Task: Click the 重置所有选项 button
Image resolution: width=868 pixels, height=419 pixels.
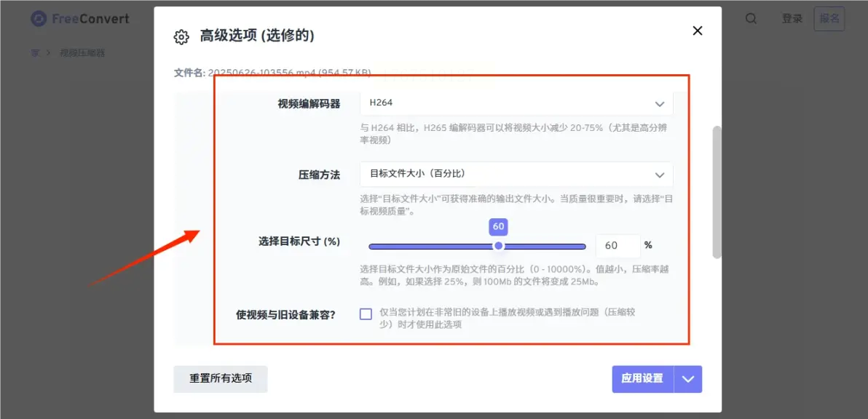Action: pyautogui.click(x=221, y=379)
